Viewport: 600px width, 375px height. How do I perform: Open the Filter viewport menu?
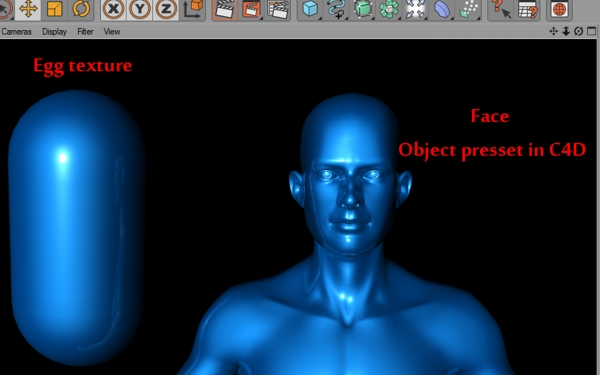click(x=85, y=32)
